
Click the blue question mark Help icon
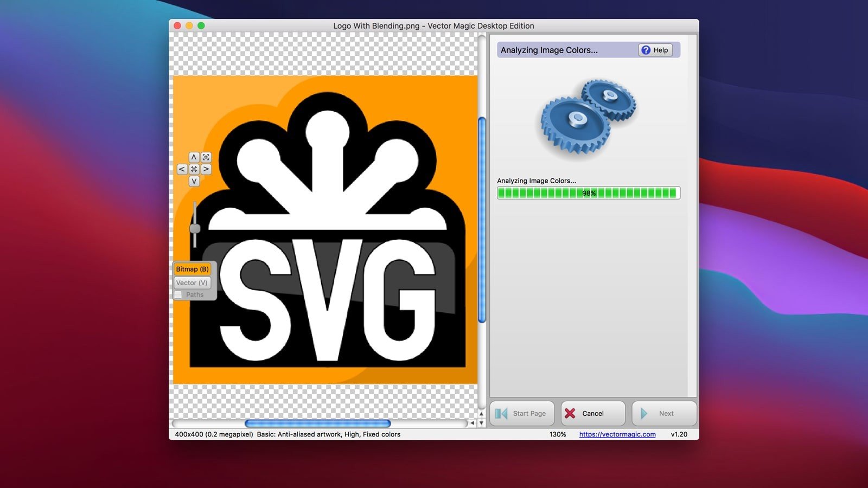click(646, 50)
